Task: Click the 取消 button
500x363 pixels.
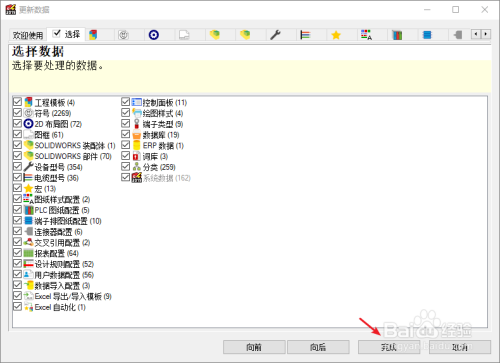Action: click(x=460, y=347)
